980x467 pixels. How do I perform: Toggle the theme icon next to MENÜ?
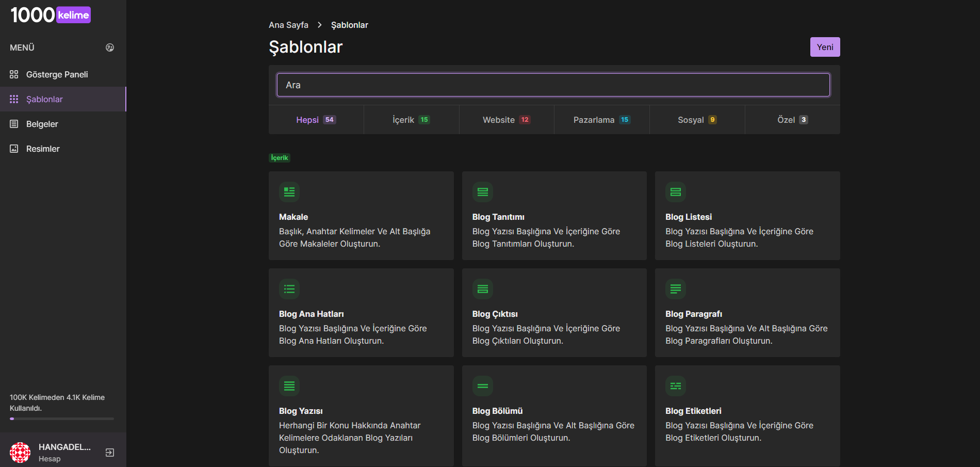pyautogui.click(x=110, y=47)
